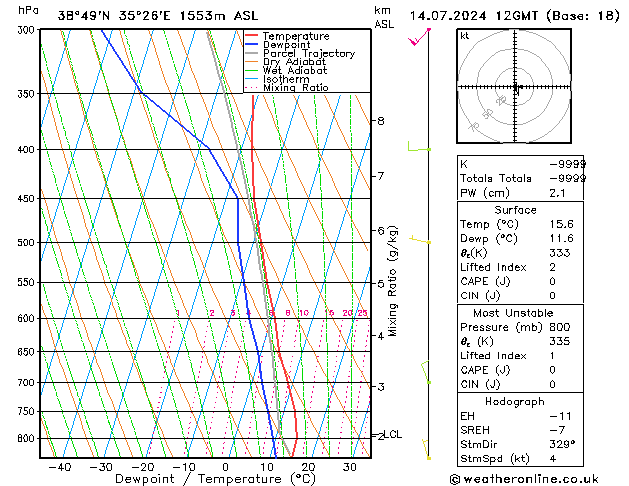Click the K index row label
This screenshot has height=486, width=629.
click(x=464, y=164)
